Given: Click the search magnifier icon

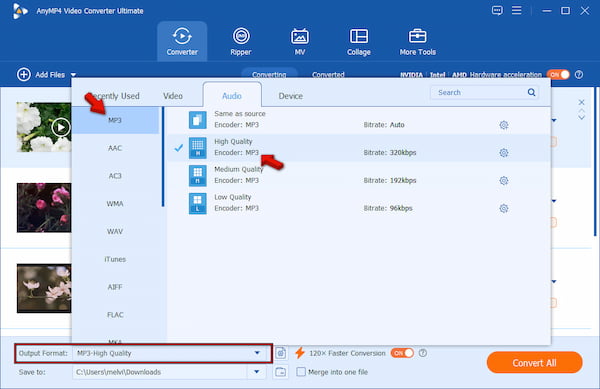Looking at the screenshot, I should click(x=531, y=92).
